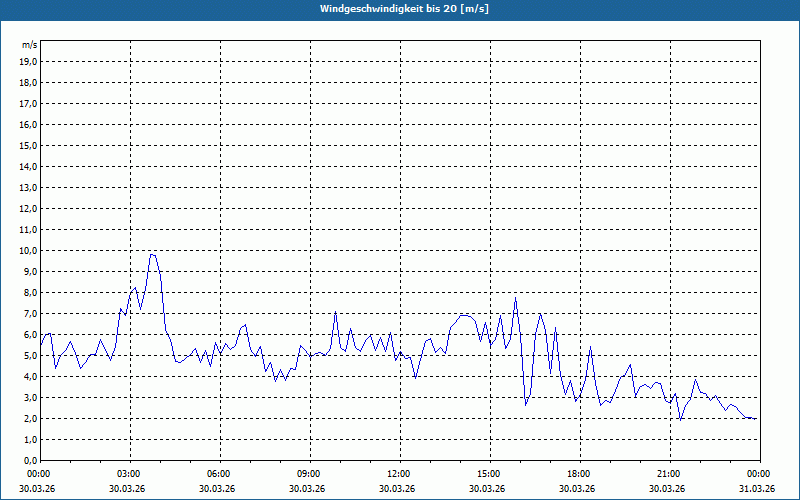Select the 03:00 time axis label
Screen dimensions: 800x500
[130, 474]
